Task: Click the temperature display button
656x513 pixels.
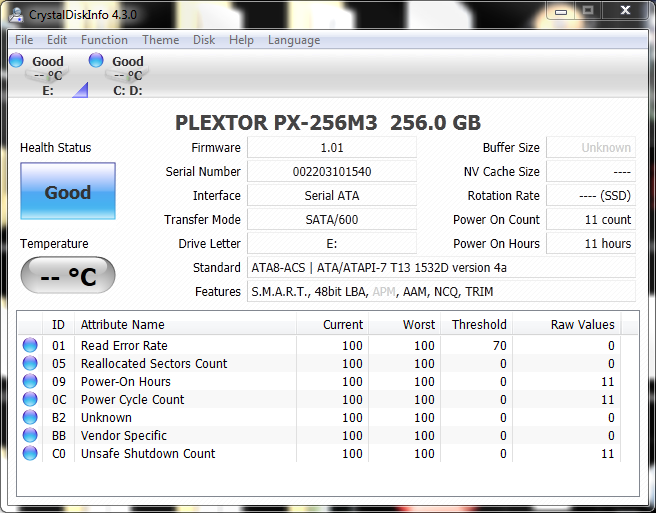Action: point(68,276)
